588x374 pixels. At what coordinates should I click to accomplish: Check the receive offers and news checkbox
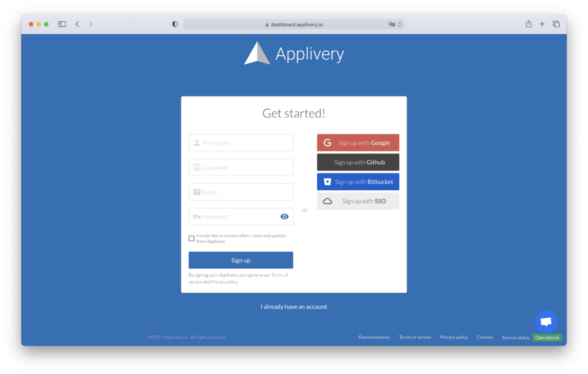[x=192, y=238]
